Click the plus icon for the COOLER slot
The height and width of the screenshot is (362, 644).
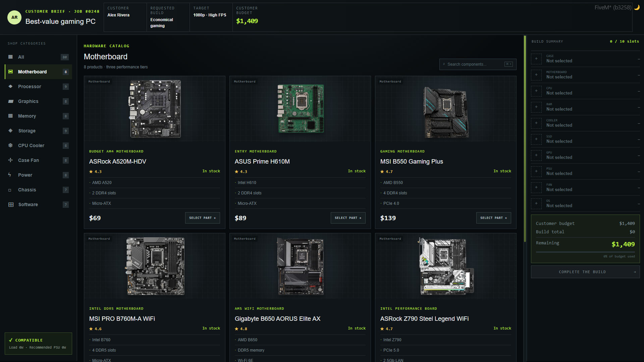pos(536,123)
